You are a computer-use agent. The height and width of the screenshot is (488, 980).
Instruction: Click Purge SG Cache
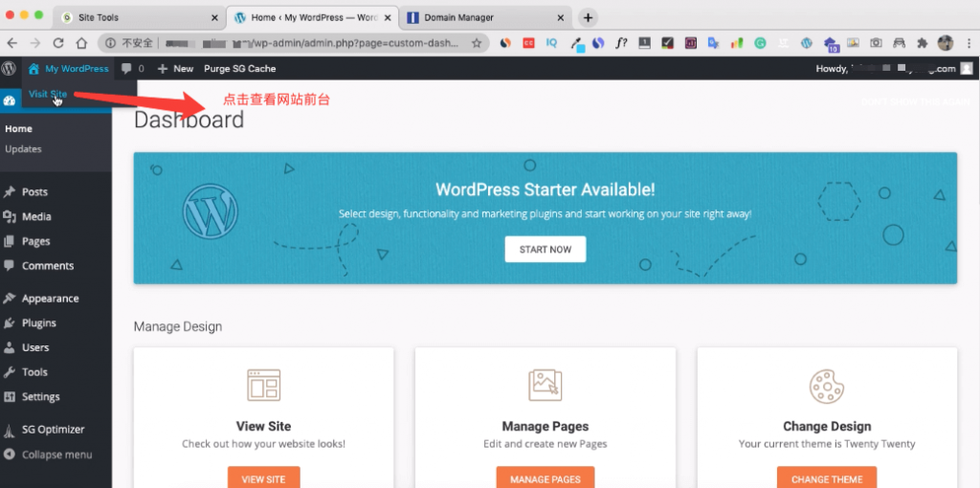point(239,69)
